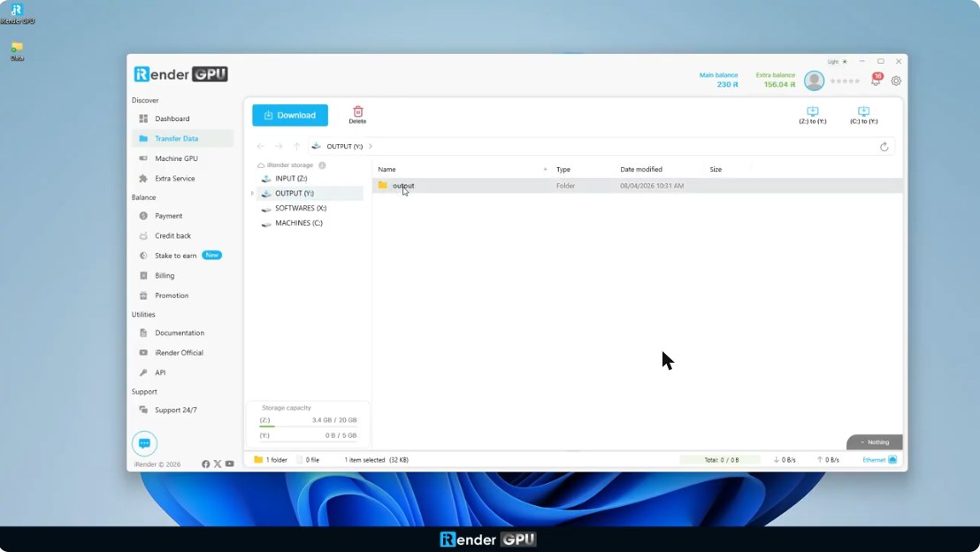
Task: Open the user profile avatar
Action: tap(814, 80)
